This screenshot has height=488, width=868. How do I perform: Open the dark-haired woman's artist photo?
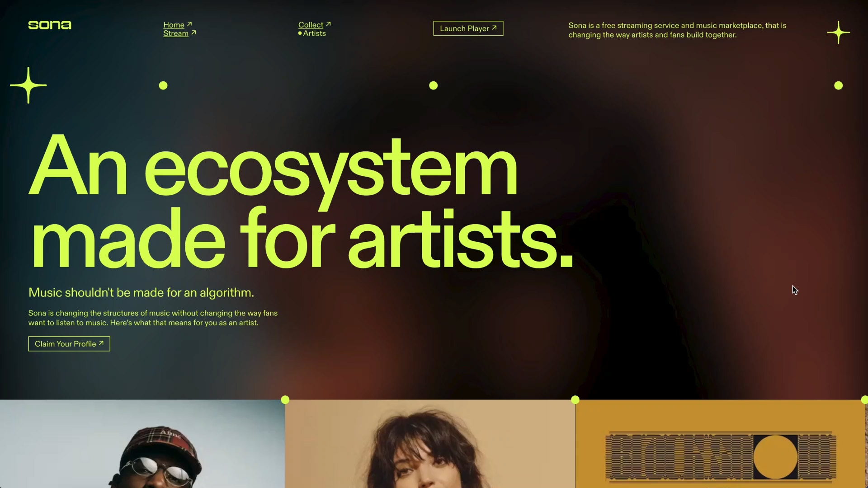[430, 444]
